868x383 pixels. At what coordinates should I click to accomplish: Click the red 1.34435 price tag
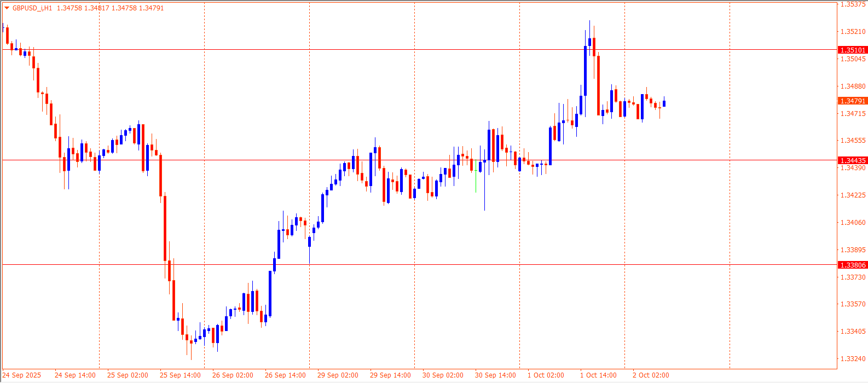[853, 160]
